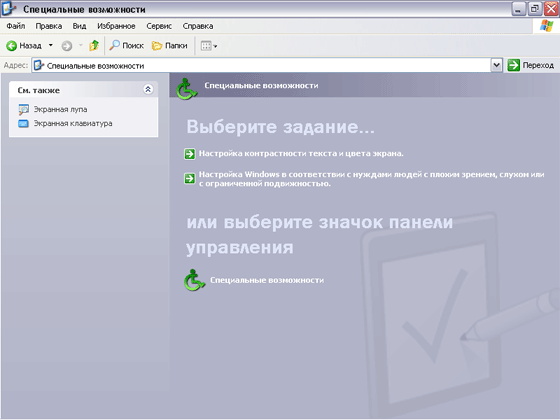Click the Up folder icon

click(x=94, y=45)
